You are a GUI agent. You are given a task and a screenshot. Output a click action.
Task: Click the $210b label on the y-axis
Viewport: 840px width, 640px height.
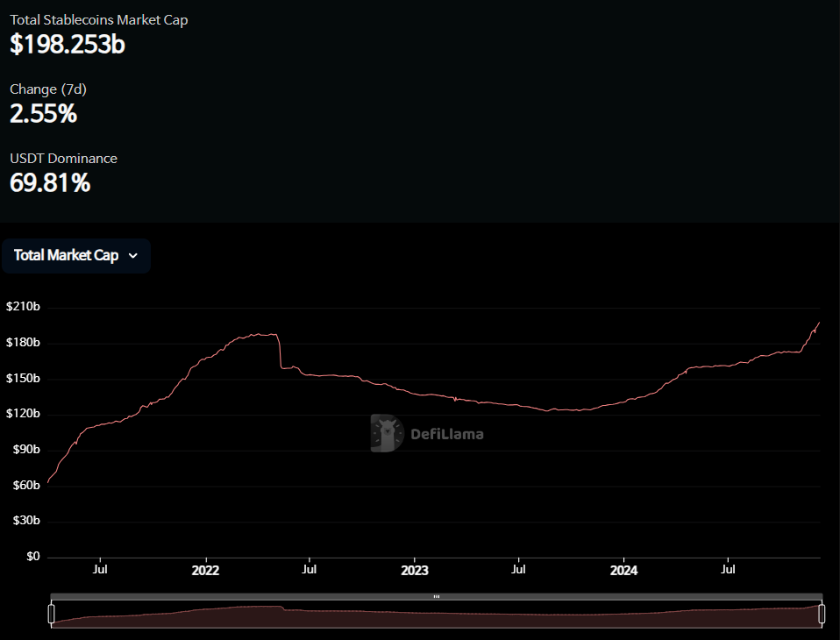[23, 307]
